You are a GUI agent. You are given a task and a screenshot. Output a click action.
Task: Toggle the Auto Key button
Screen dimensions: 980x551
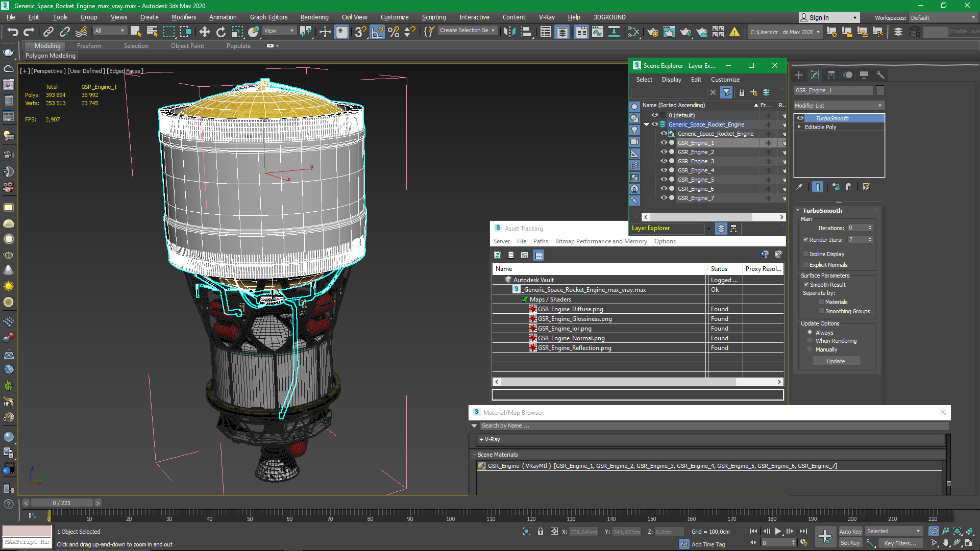850,532
